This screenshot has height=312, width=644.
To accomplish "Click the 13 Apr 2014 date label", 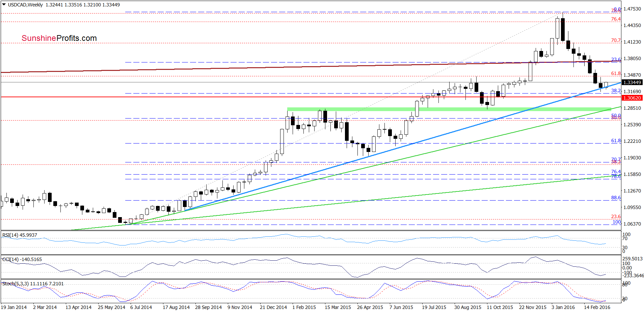I will click(x=78, y=307).
